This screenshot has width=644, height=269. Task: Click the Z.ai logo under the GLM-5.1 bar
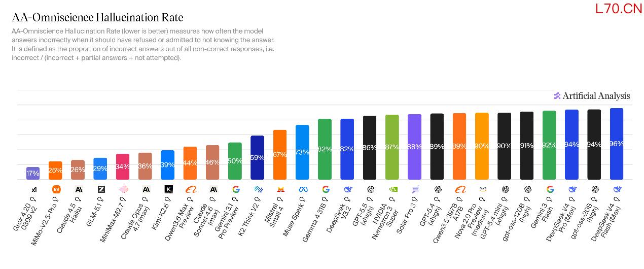coord(100,189)
